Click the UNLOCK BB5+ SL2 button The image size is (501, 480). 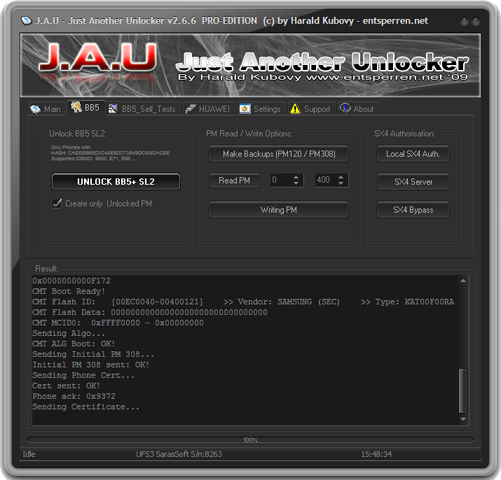[116, 182]
